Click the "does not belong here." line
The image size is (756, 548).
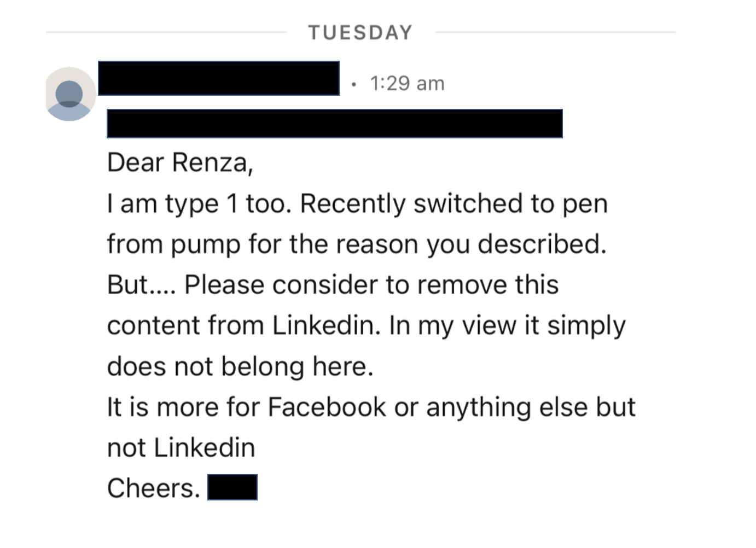240,366
